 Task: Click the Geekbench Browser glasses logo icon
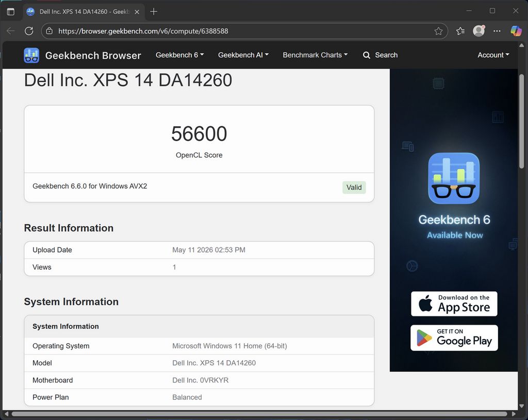coord(31,55)
